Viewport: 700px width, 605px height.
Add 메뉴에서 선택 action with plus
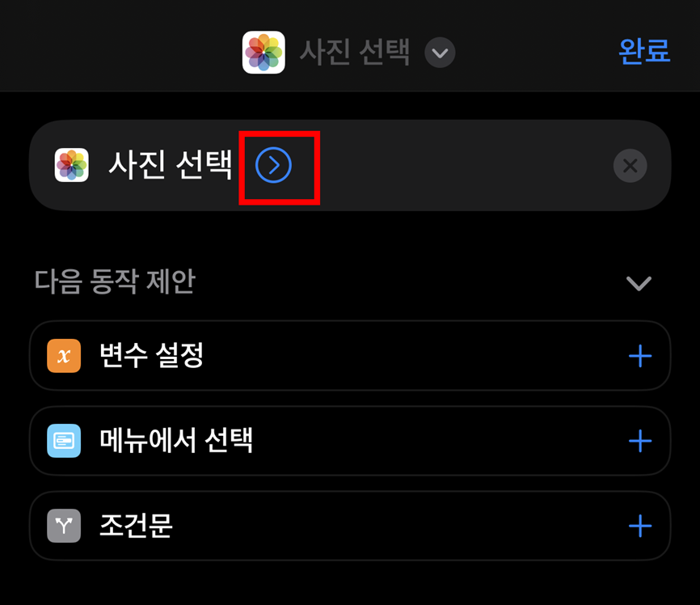[x=640, y=441]
